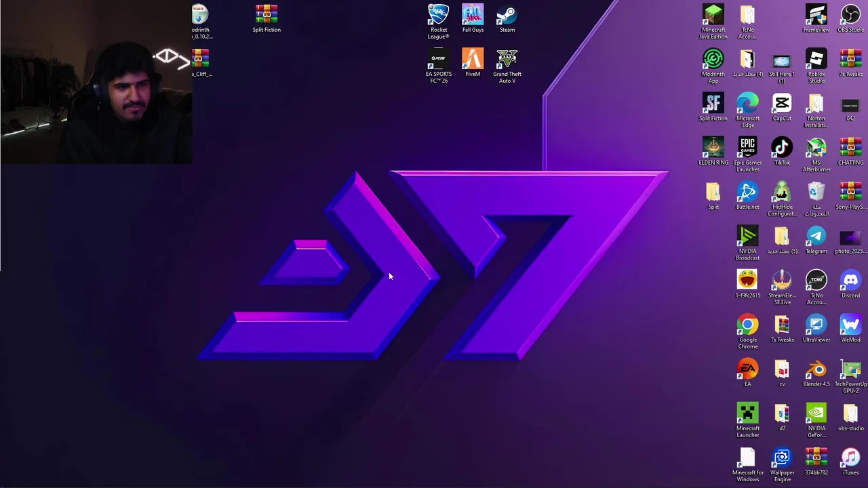Open the EA app shortcut
This screenshot has width=868, height=488.
[x=747, y=373]
